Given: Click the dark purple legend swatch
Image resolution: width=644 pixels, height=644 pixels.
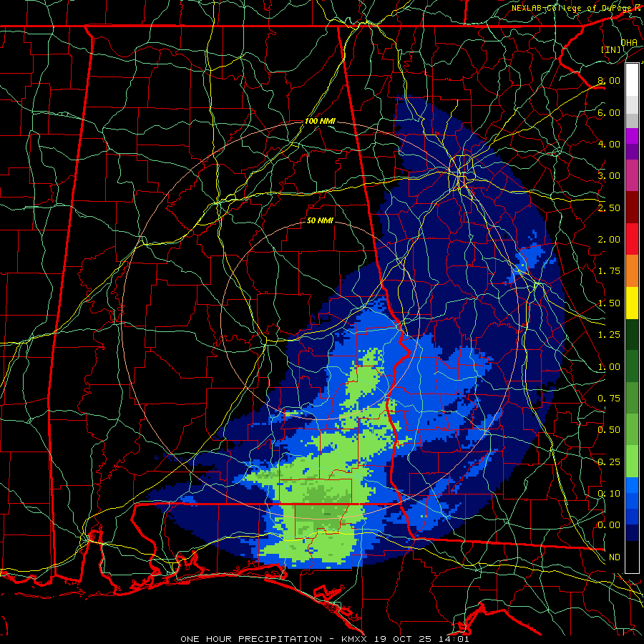Looking at the screenshot, I should (632, 152).
